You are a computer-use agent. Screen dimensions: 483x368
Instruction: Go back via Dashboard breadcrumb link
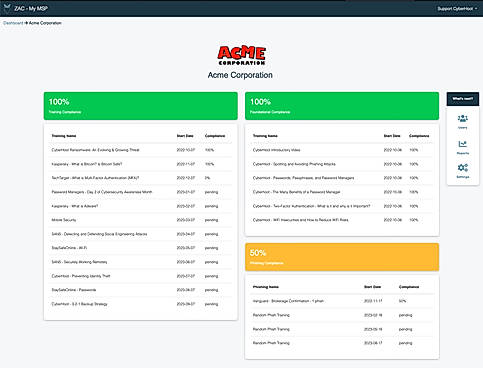pos(13,23)
